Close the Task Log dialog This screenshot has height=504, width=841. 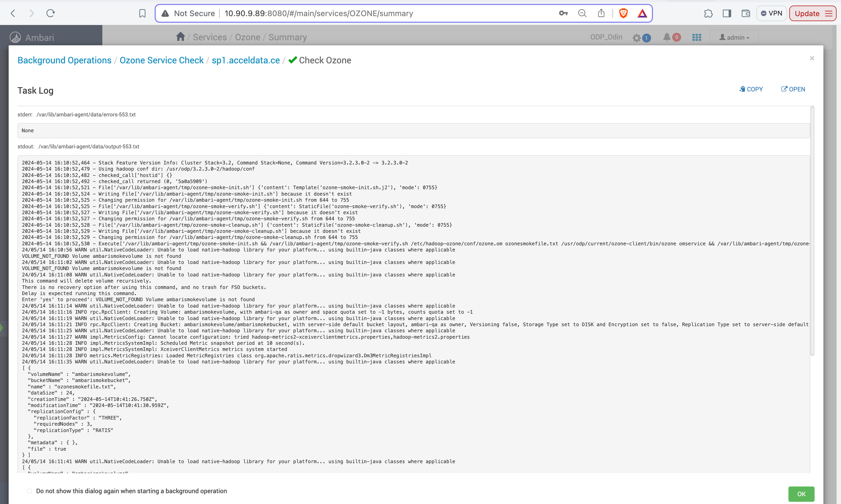[x=812, y=58]
